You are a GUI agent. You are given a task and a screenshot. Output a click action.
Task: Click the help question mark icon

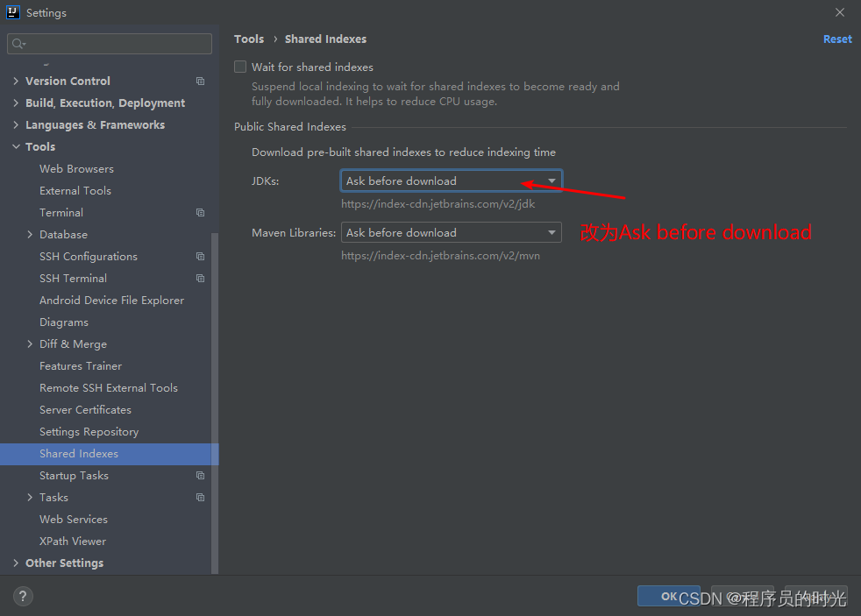(x=22, y=596)
